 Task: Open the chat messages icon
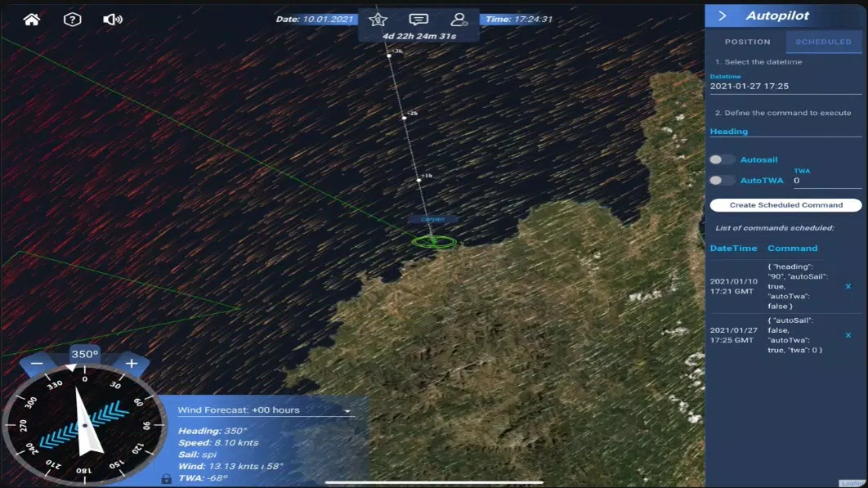(418, 18)
